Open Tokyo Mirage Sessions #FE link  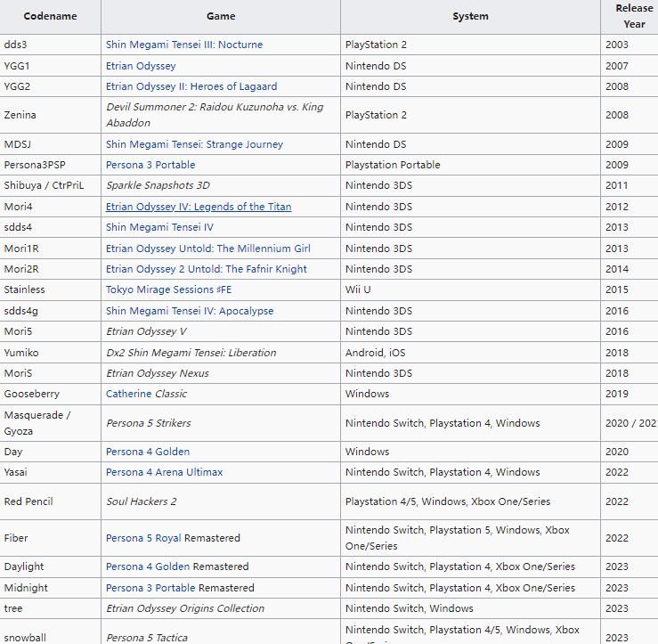point(168,289)
